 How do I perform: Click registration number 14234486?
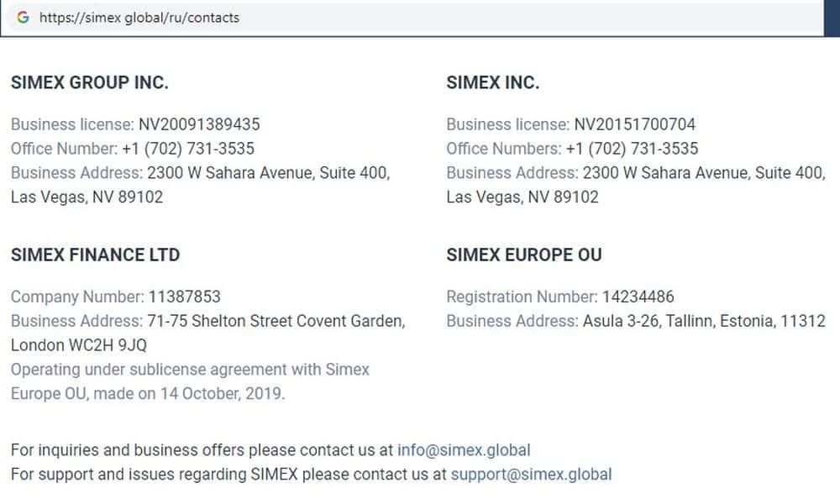coord(638,297)
